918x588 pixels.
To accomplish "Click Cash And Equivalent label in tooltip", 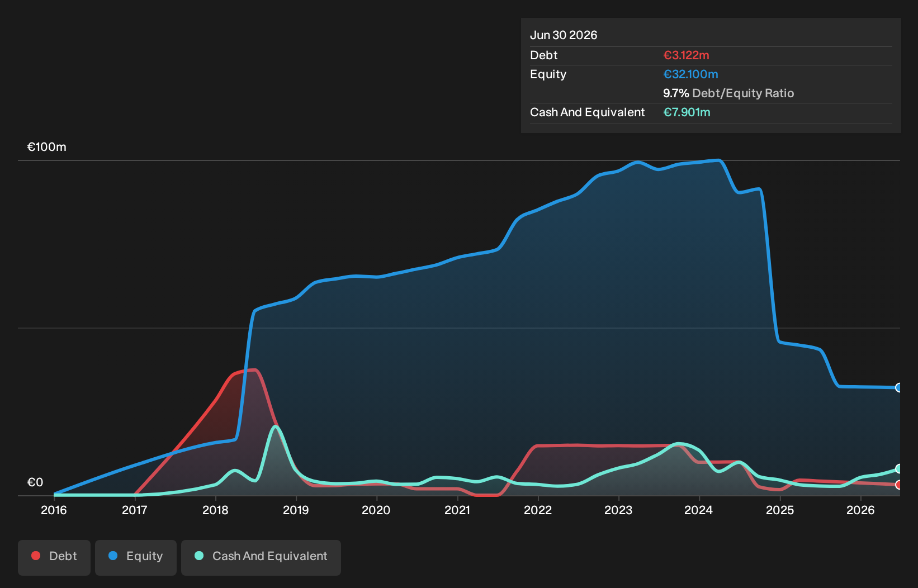I will 588,112.
